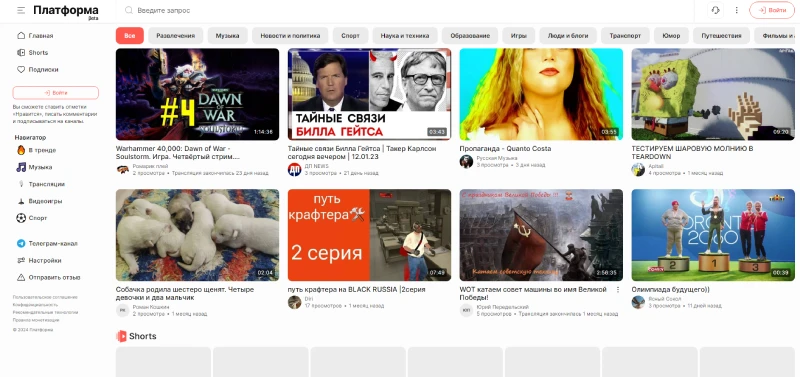Click the Shorts icon in sidebar
This screenshot has width=800, height=377.
click(21, 53)
